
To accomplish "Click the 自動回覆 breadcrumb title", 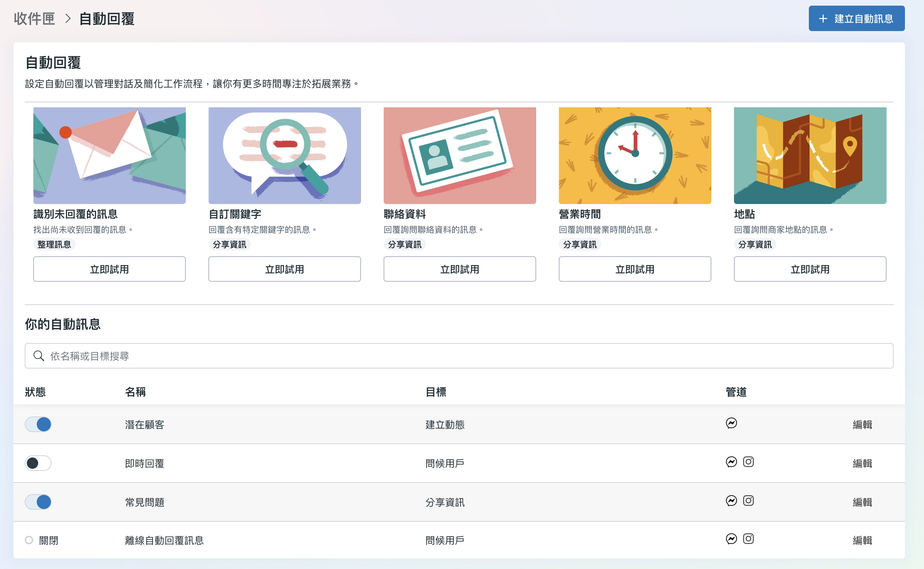I will (107, 19).
